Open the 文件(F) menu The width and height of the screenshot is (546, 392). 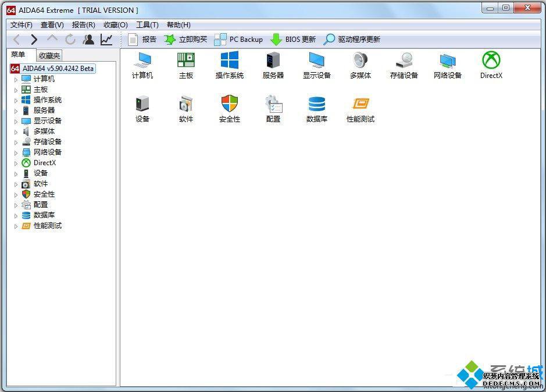click(22, 25)
